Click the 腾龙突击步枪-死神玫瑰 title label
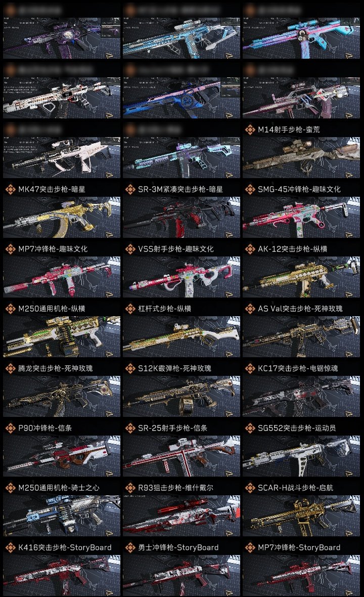The image size is (364, 597). (x=56, y=368)
